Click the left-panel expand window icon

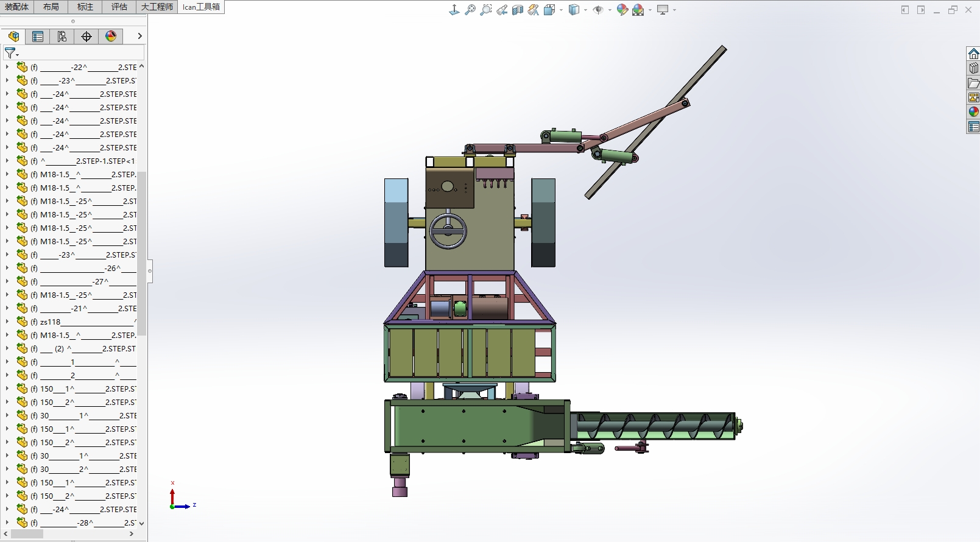(905, 10)
